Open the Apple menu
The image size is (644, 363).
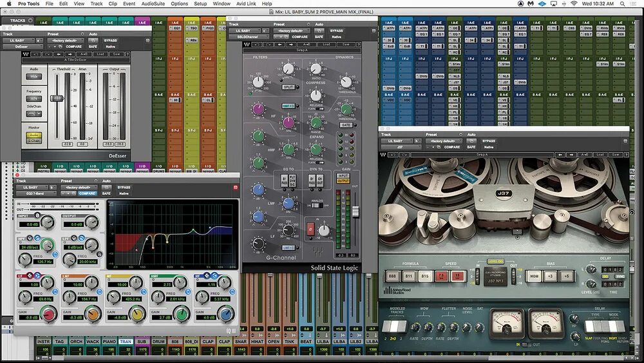pos(9,4)
